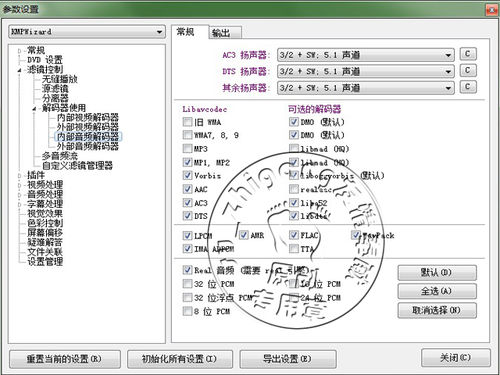Expand the 常规 tree node

point(19,51)
